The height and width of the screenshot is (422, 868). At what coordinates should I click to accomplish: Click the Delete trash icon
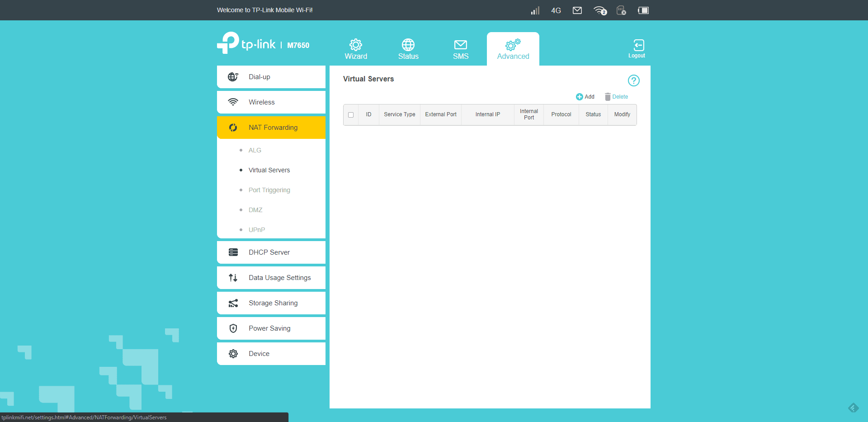click(608, 97)
